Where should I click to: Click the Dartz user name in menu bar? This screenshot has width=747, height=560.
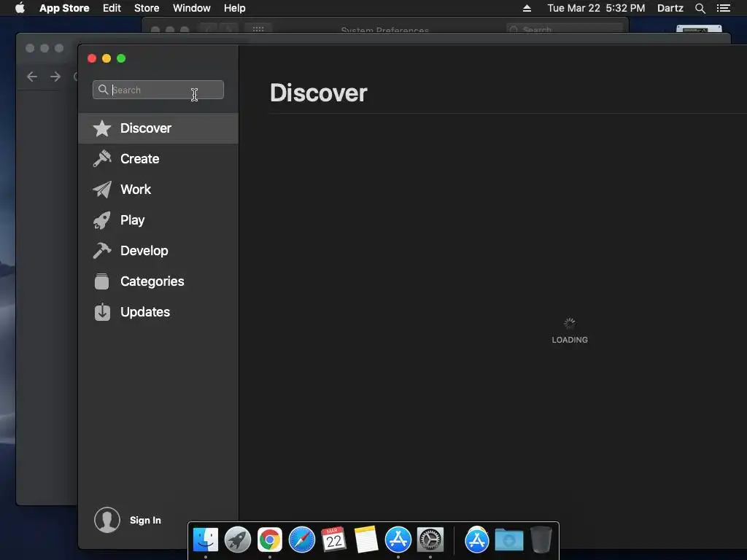pyautogui.click(x=670, y=8)
